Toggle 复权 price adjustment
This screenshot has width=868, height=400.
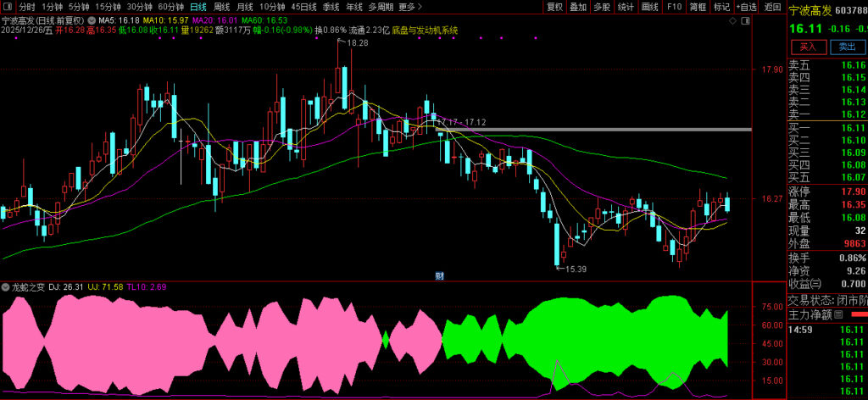tap(554, 6)
